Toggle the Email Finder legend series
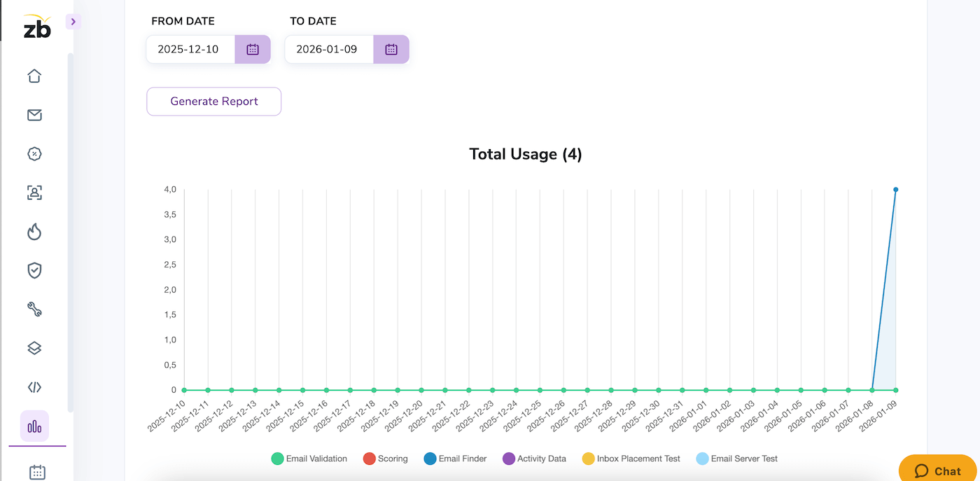 tap(456, 459)
